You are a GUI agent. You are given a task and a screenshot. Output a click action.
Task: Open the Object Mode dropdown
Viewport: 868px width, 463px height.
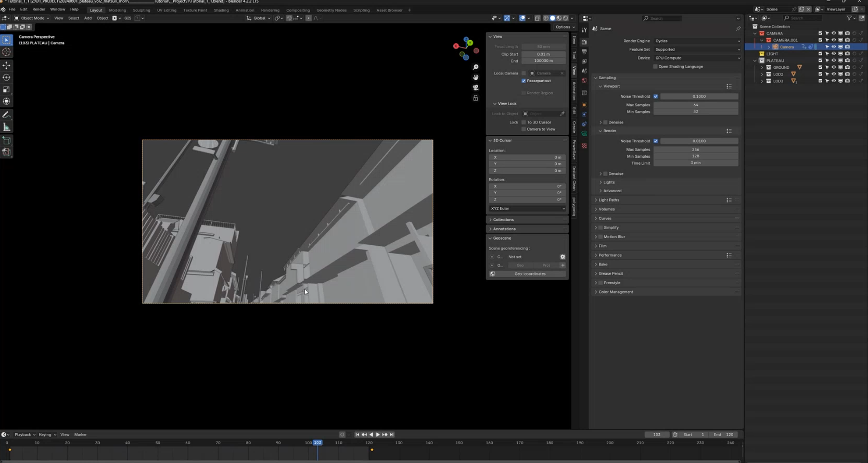click(32, 18)
